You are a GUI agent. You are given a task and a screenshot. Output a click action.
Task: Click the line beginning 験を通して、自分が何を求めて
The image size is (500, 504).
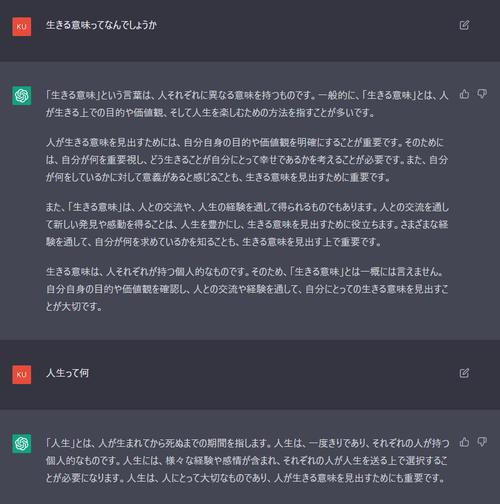click(214, 242)
